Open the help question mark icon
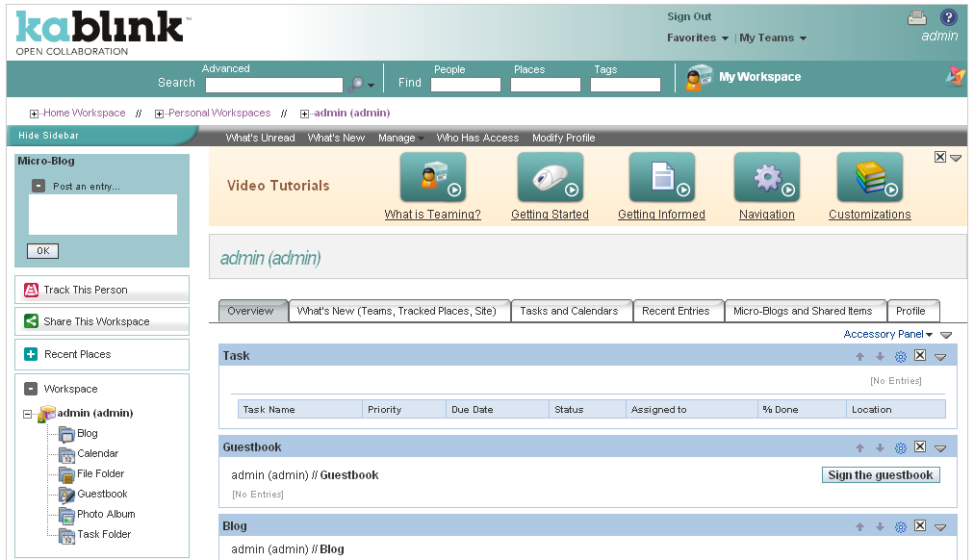 947,16
